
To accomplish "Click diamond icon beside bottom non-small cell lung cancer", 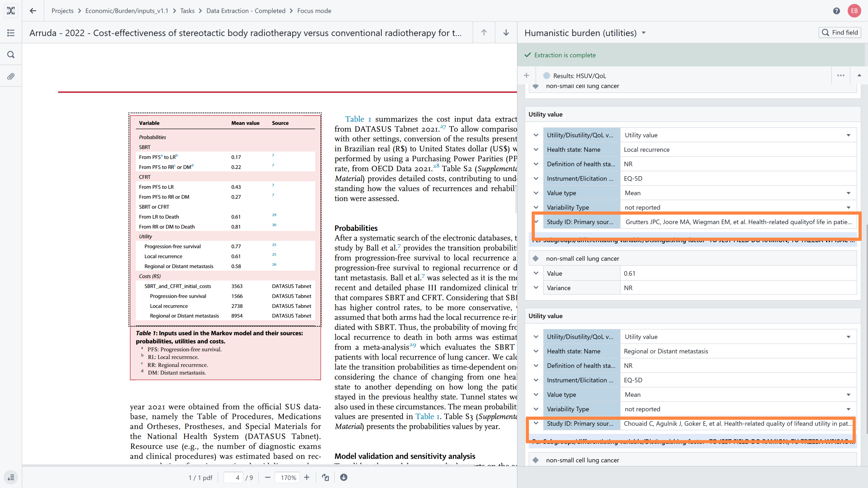I will click(x=535, y=460).
